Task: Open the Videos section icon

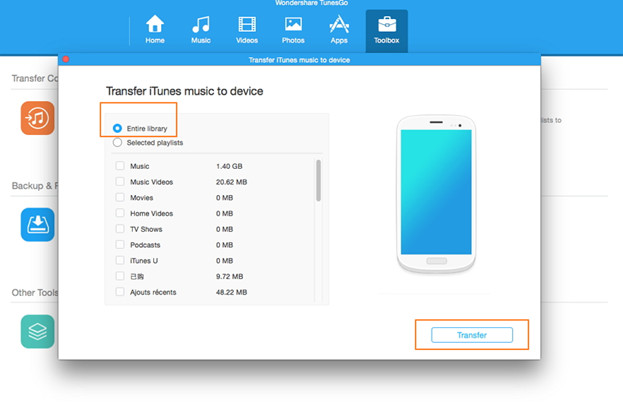Action: pyautogui.click(x=247, y=24)
